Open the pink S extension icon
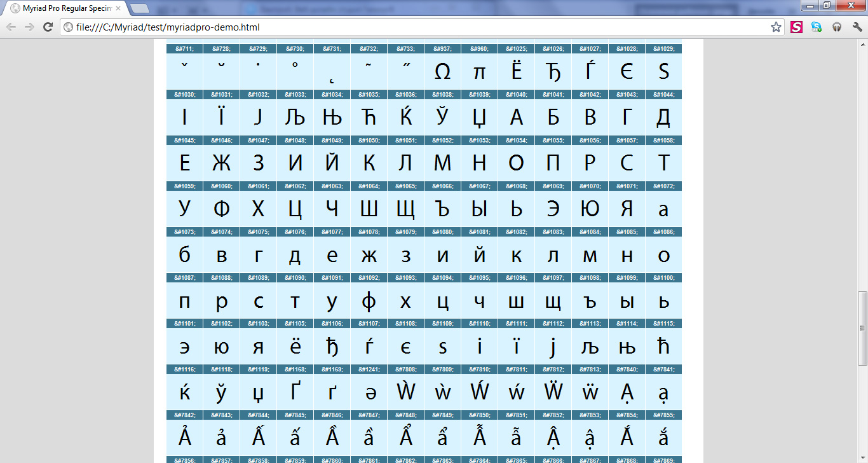This screenshot has width=868, height=463. point(796,27)
